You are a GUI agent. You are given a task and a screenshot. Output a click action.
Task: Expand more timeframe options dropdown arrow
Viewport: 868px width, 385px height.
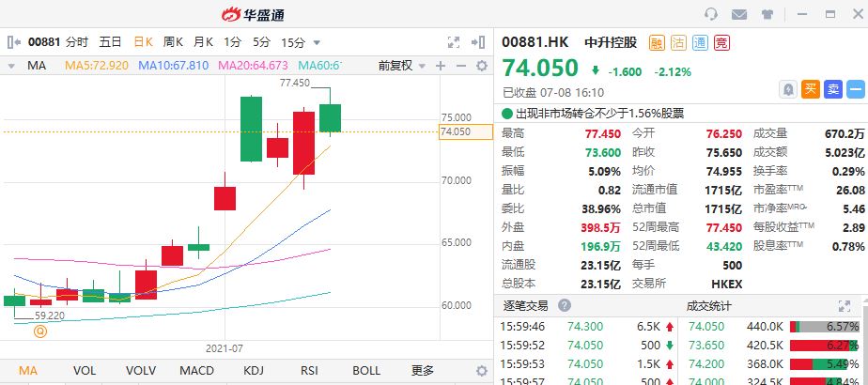click(317, 42)
